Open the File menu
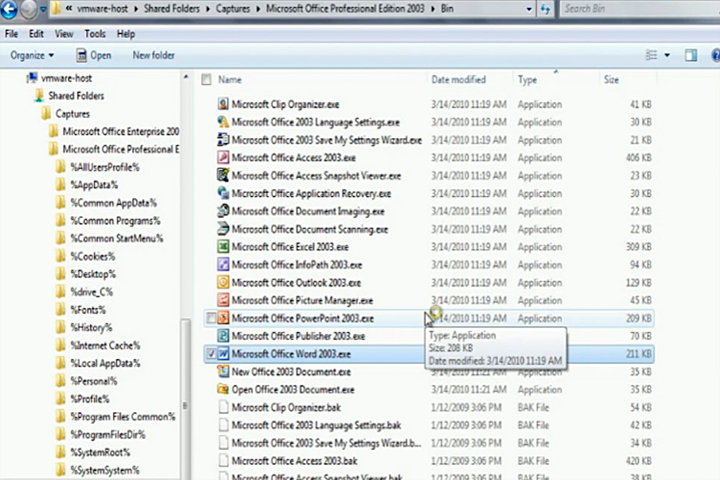The width and height of the screenshot is (720, 480). (11, 34)
